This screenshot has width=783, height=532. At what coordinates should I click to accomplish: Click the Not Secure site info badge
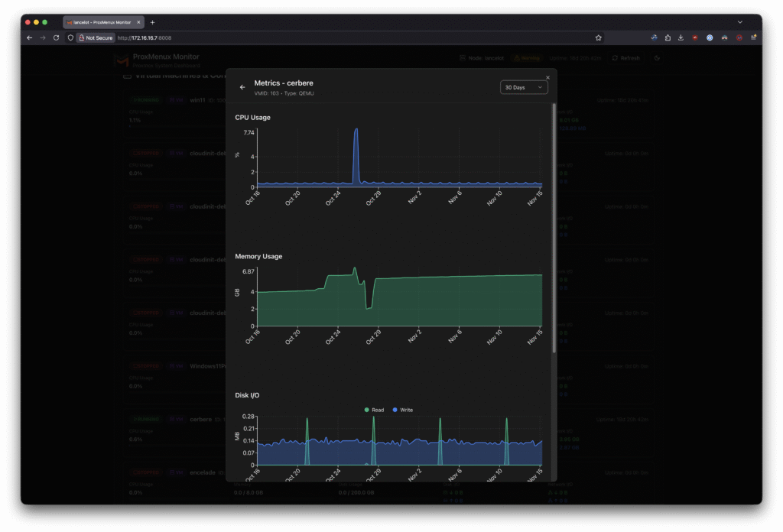(96, 37)
